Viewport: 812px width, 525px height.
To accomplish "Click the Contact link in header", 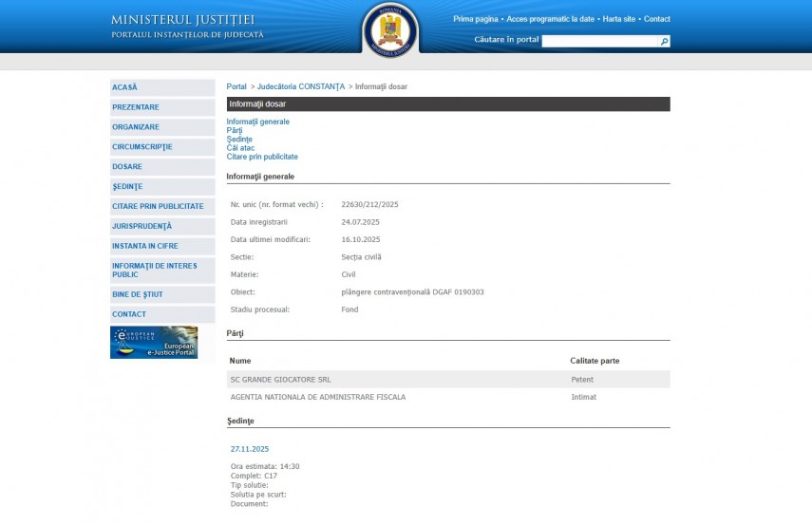I will [656, 19].
